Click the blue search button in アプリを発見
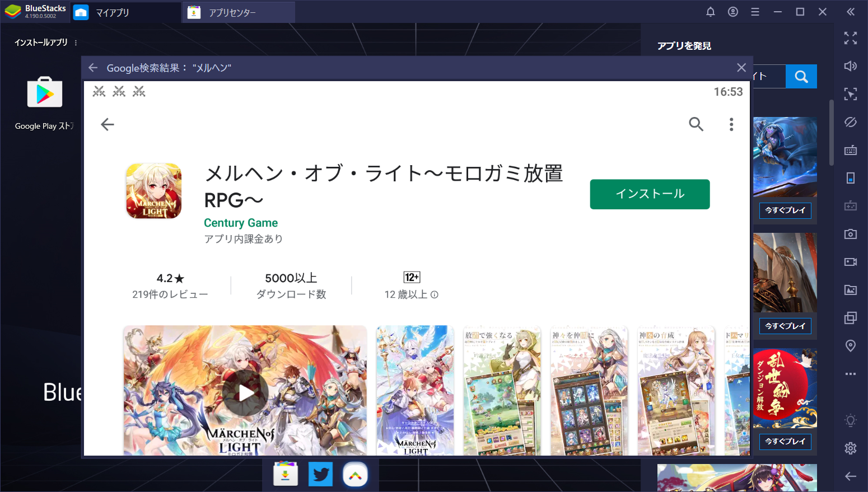This screenshot has width=868, height=492. click(801, 77)
